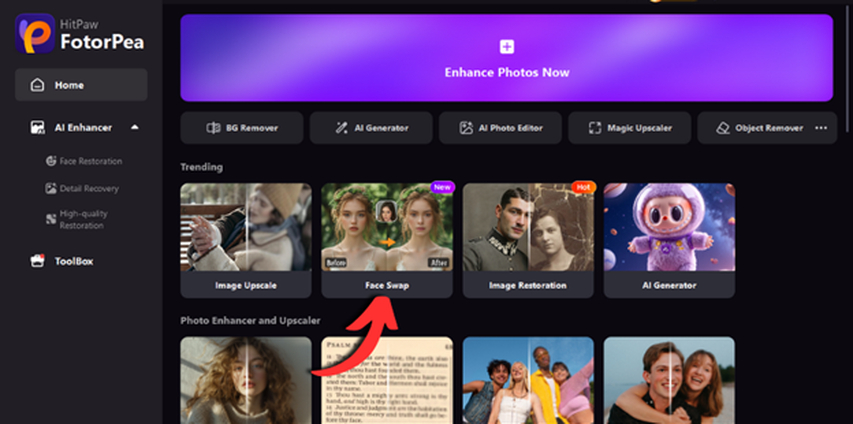Click the vertical scrollbar on the right
This screenshot has width=853, height=424.
[x=848, y=68]
